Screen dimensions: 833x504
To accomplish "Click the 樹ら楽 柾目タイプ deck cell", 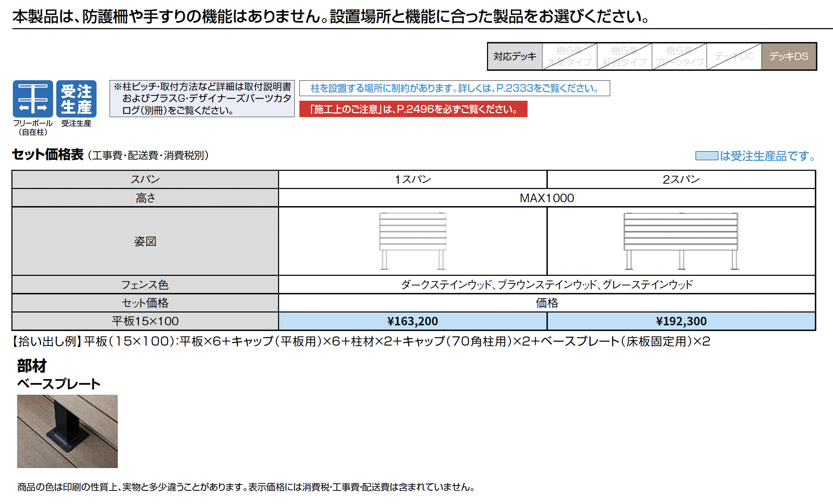I will pyautogui.click(x=624, y=56).
